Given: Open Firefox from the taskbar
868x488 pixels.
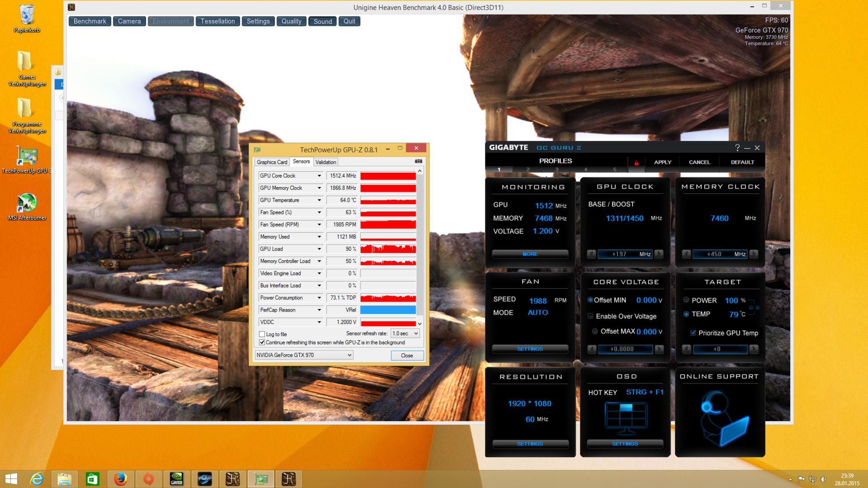Looking at the screenshot, I should tap(120, 479).
